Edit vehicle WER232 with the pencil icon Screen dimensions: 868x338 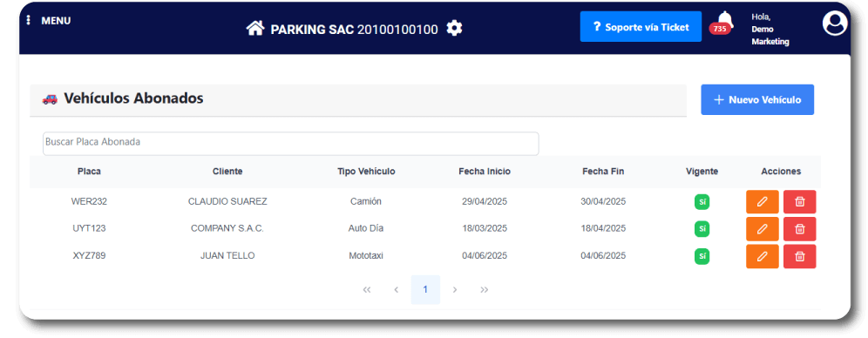coord(763,202)
